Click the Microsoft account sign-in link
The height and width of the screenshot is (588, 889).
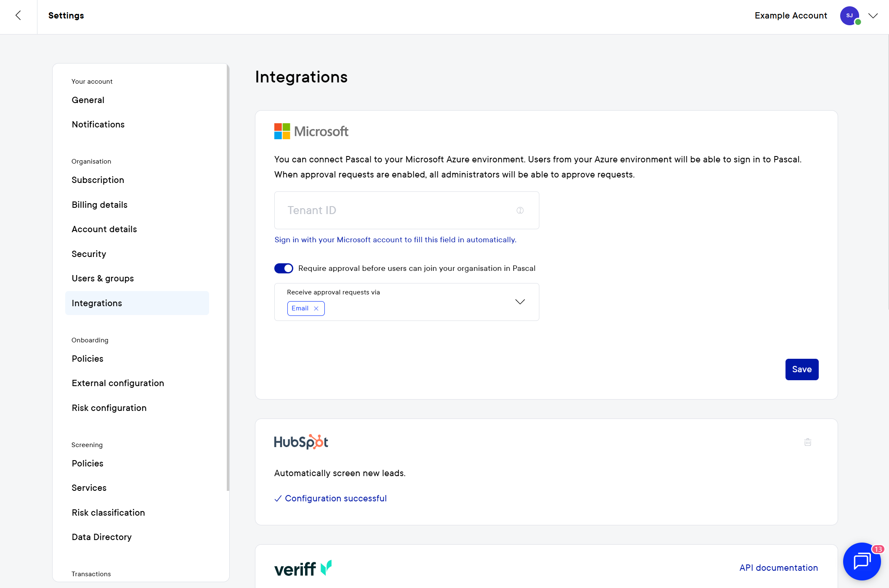395,240
